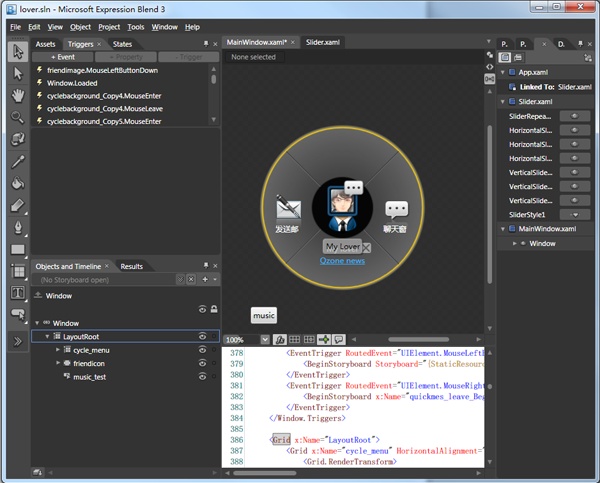Click the + Event button
This screenshot has height=483, width=600.
(x=62, y=57)
